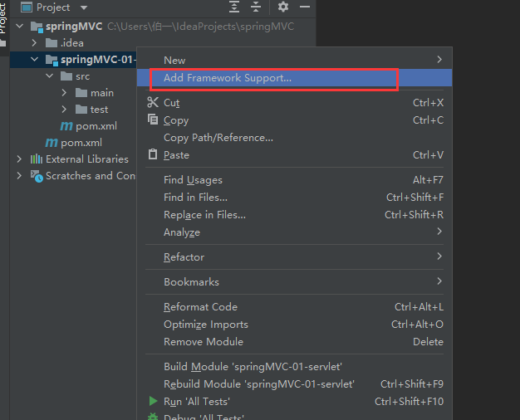Screen dimensions: 520x420
Task: Choose Reformat Code
Action: coord(295,306)
